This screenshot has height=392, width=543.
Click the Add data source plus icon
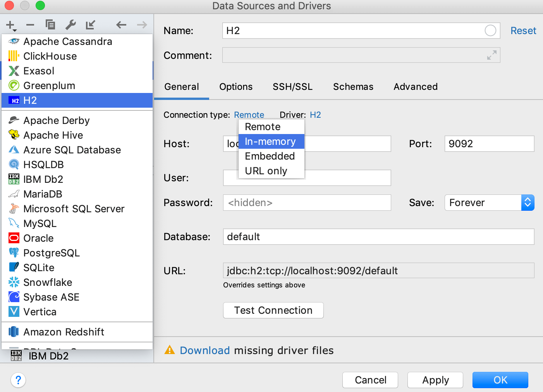pyautogui.click(x=11, y=26)
